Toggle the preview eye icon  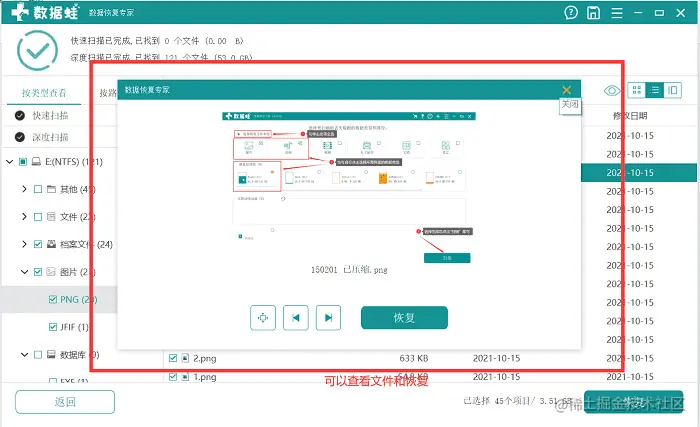pos(612,91)
